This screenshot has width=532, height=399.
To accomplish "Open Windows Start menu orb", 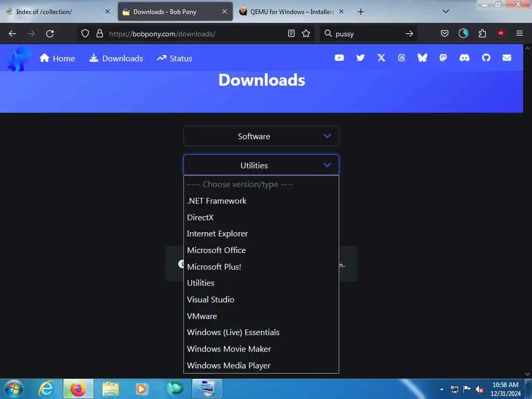I will pos(14,389).
